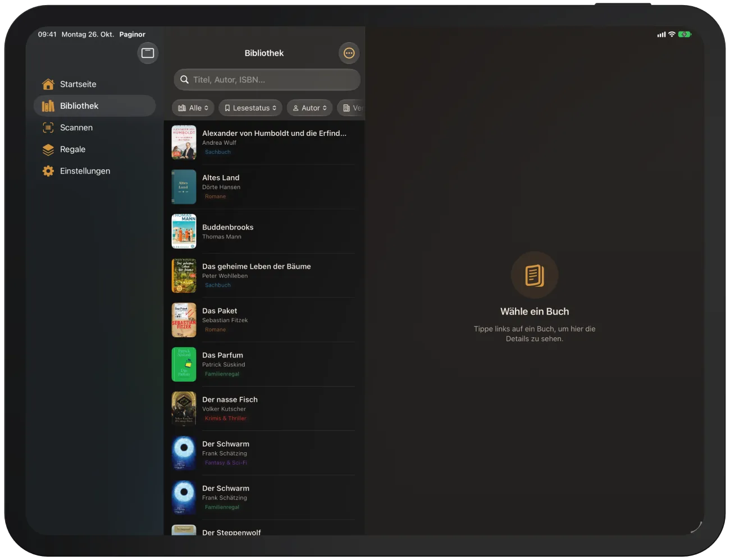Click the Romane tag under Altes Land
This screenshot has width=730, height=560.
pos(215,197)
